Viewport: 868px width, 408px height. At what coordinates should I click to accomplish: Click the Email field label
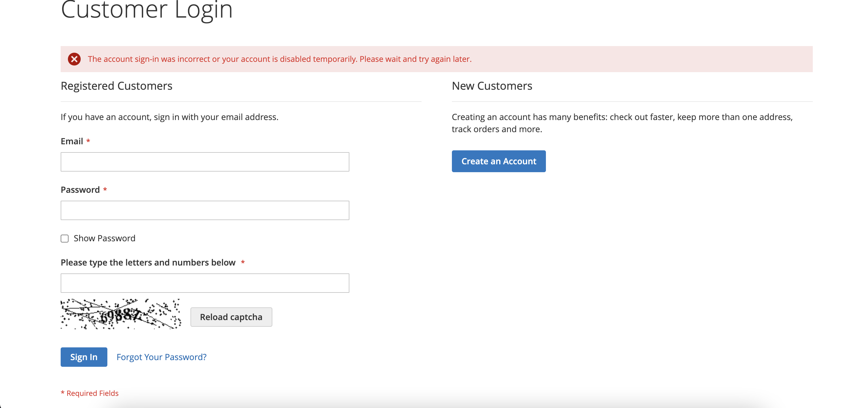coord(72,141)
